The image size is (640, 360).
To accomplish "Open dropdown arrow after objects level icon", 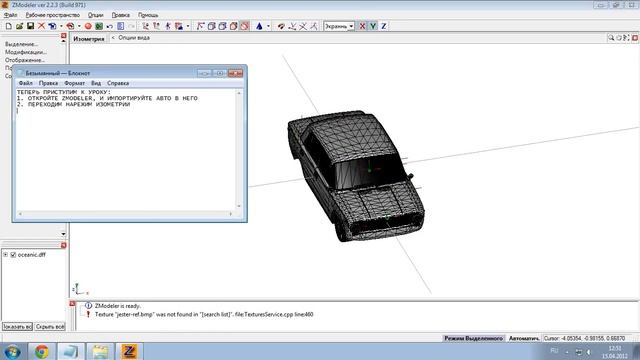I will [188, 26].
